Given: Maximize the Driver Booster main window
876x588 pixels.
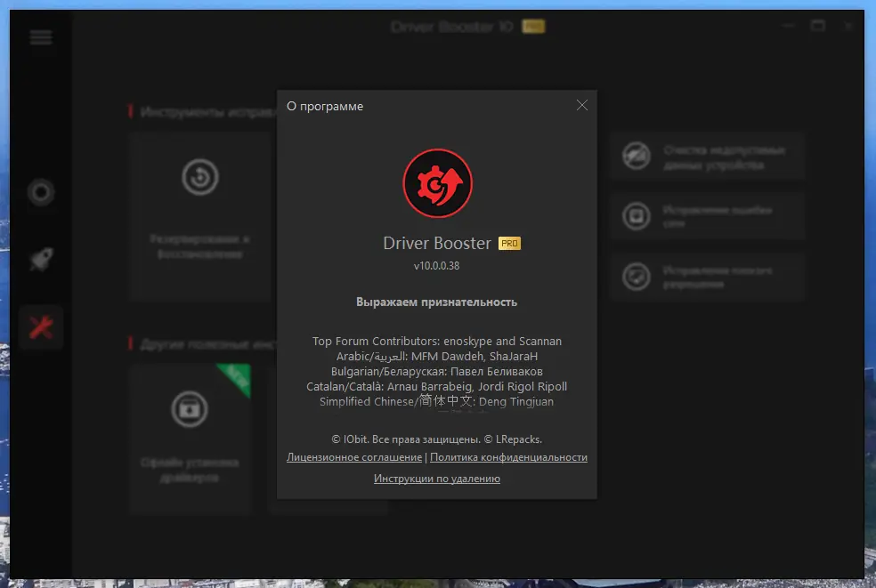Looking at the screenshot, I should [x=818, y=26].
